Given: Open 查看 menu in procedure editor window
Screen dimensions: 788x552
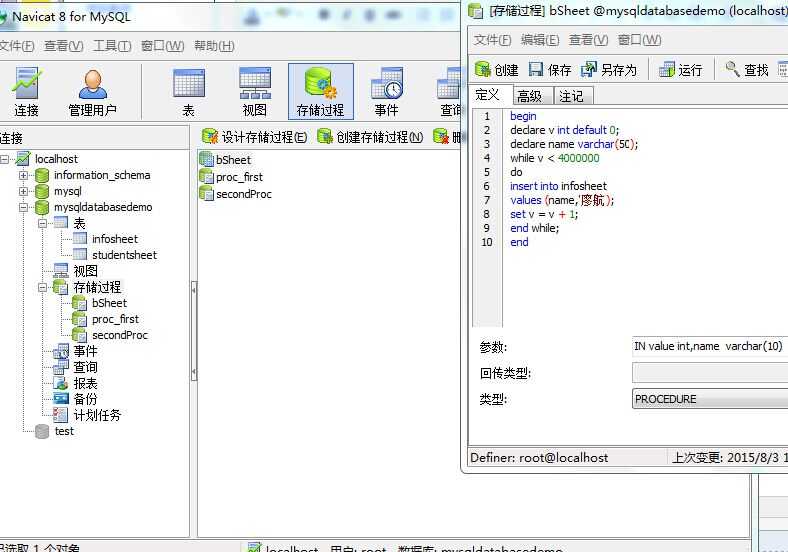Looking at the screenshot, I should coord(588,40).
